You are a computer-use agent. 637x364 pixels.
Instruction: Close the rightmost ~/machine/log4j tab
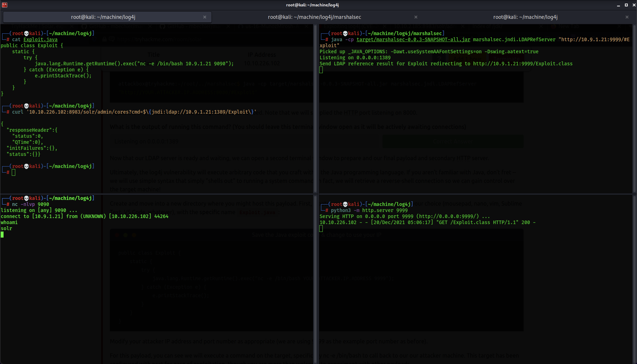pyautogui.click(x=627, y=17)
